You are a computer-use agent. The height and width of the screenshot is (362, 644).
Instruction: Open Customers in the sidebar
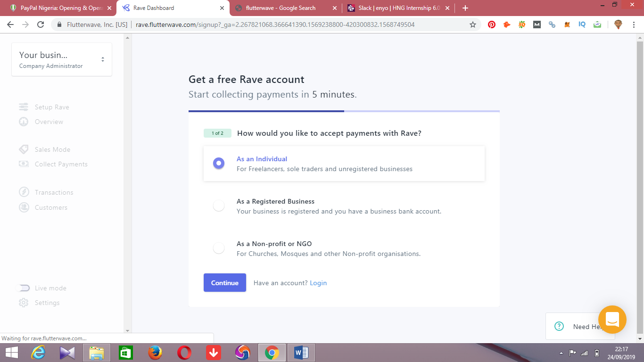[43, 207]
